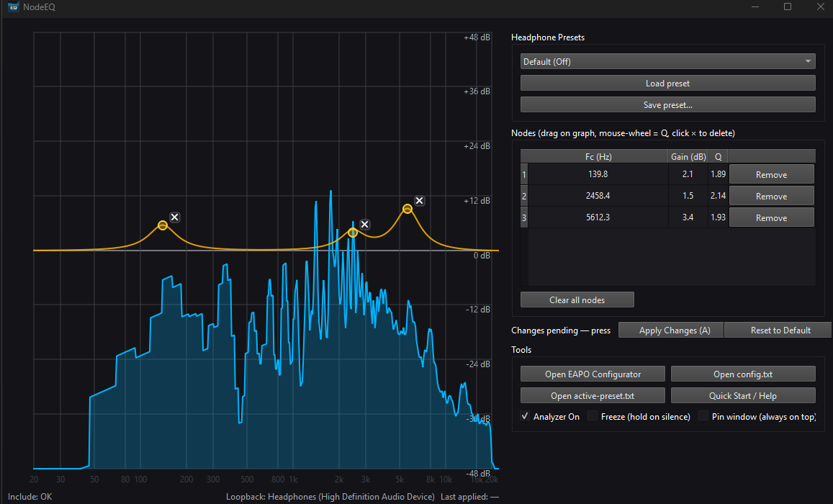This screenshot has height=504, width=833.
Task: Click the NodeEQ app icon in title bar
Action: [x=13, y=6]
